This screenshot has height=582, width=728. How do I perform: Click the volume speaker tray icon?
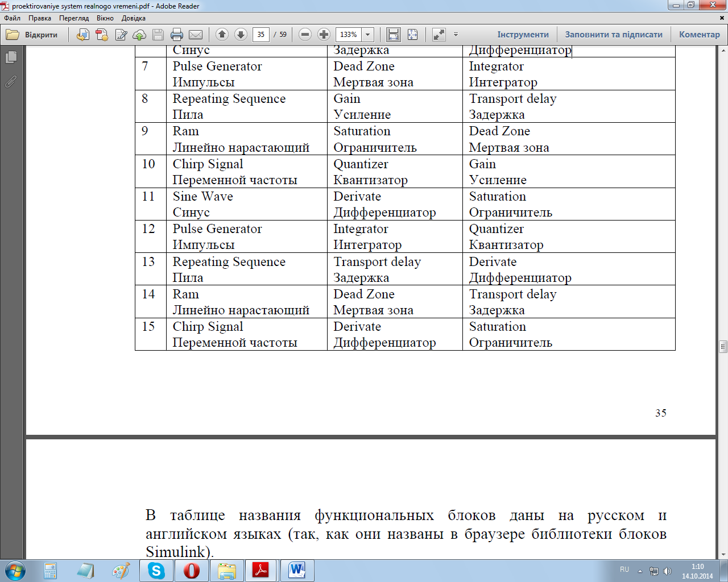tap(668, 571)
